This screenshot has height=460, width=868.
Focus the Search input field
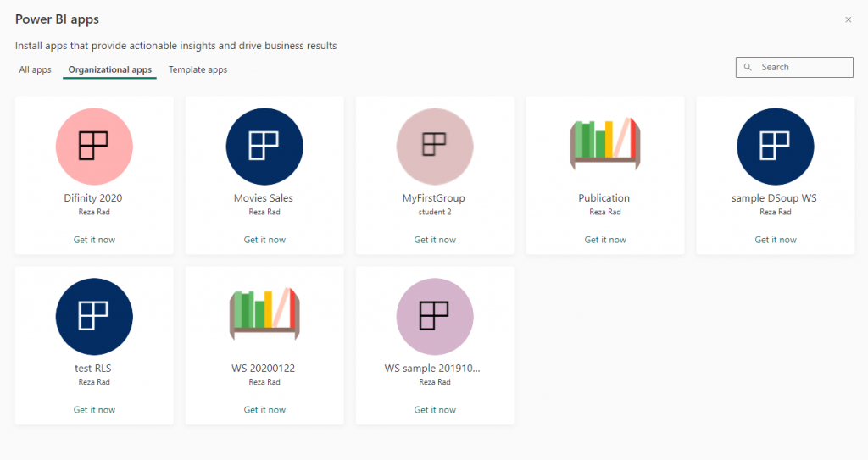click(x=802, y=67)
